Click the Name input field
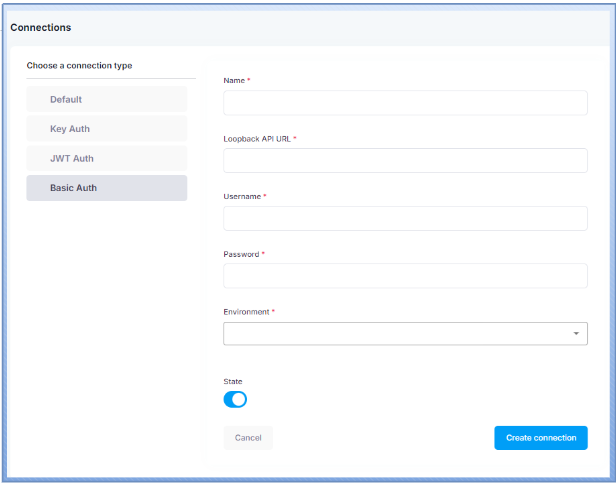This screenshot has height=483, width=616. (x=405, y=103)
